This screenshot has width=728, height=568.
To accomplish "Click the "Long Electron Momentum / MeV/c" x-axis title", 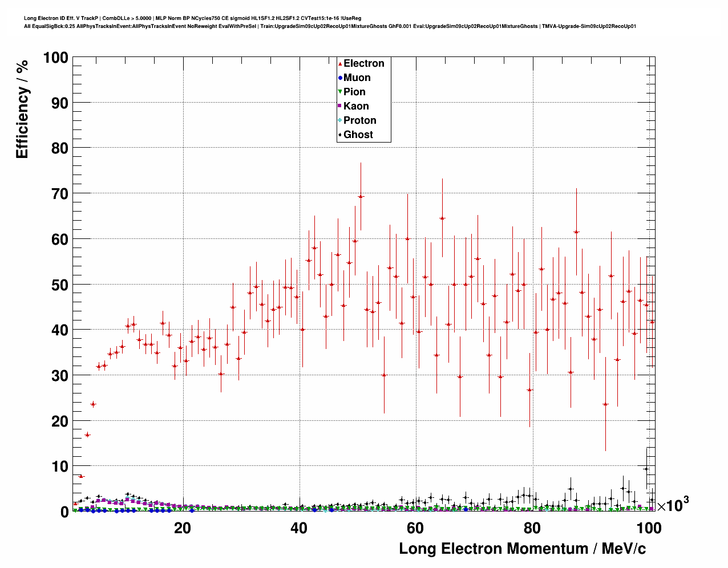I will pyautogui.click(x=523, y=549).
